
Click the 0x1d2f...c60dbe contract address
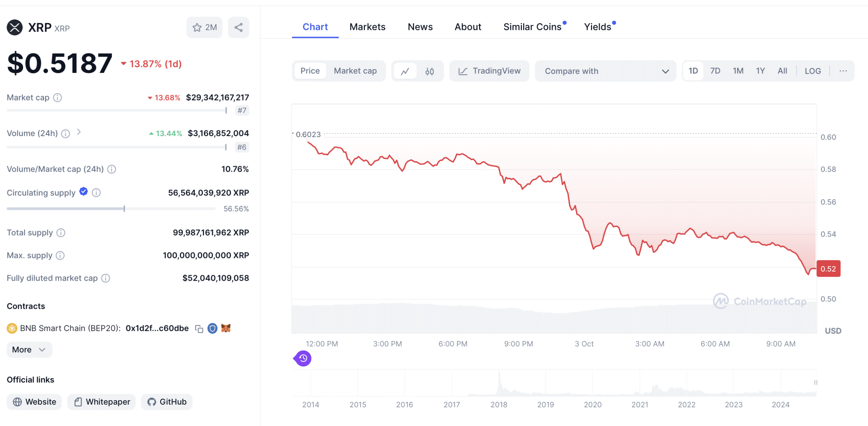(157, 329)
